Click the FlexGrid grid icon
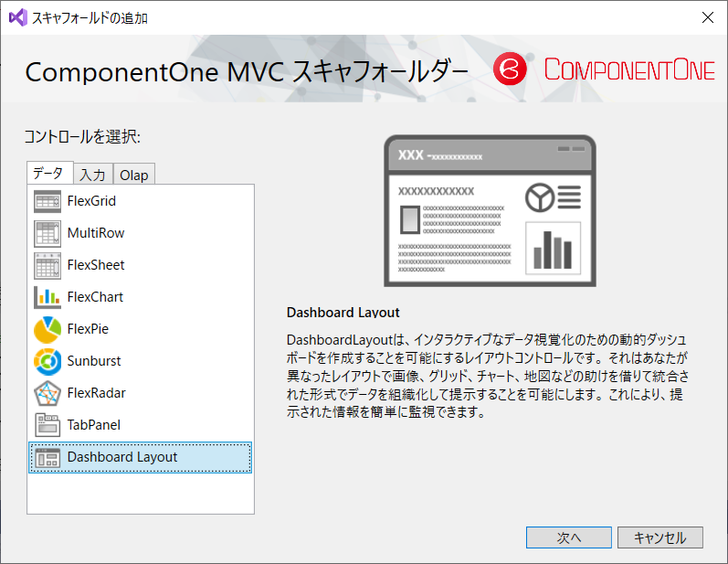Viewport: 728px width, 564px height. coord(47,201)
